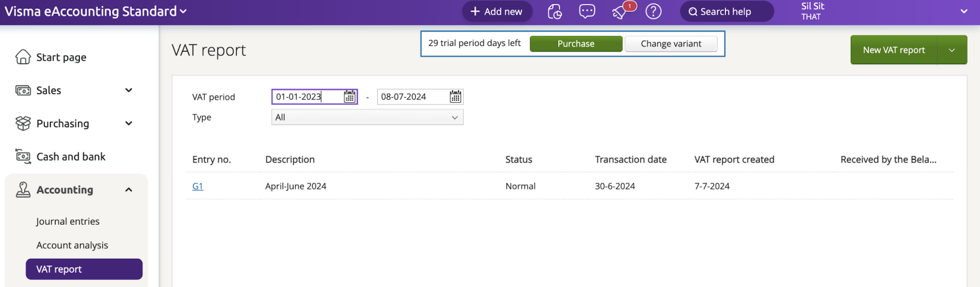Open VAT report entry G1
The width and height of the screenshot is (980, 287).
(197, 186)
